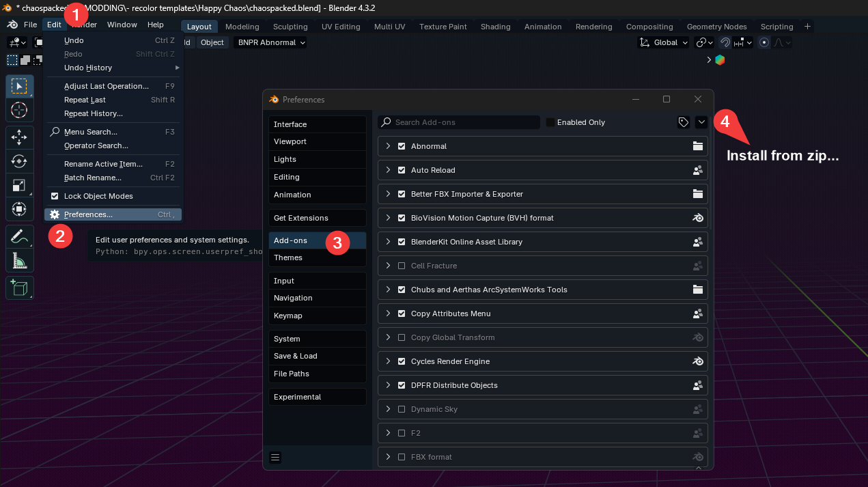Image resolution: width=868 pixels, height=487 pixels.
Task: Switch to the Modeling workspace tab
Action: click(242, 27)
